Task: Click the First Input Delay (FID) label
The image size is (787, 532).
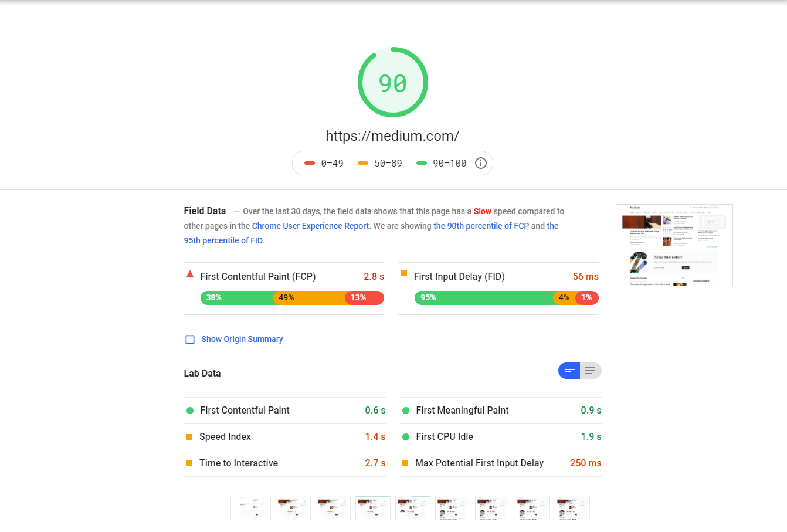Action: tap(459, 276)
